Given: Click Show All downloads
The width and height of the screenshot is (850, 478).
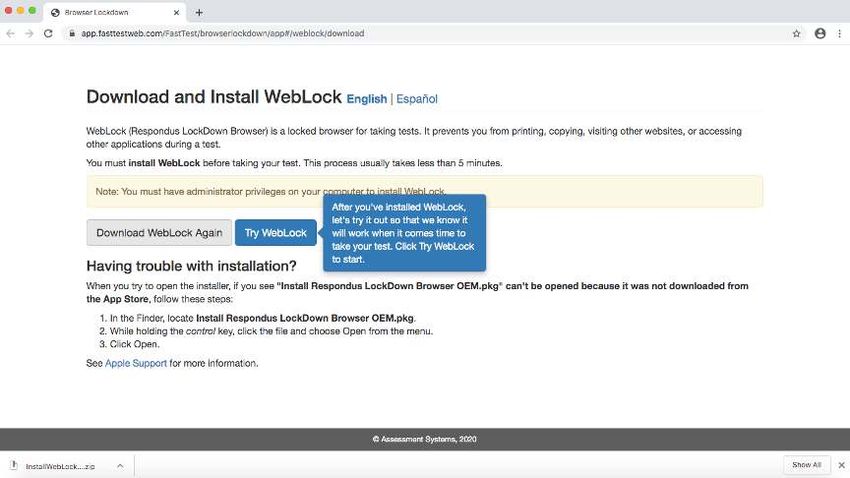Looking at the screenshot, I should 807,465.
